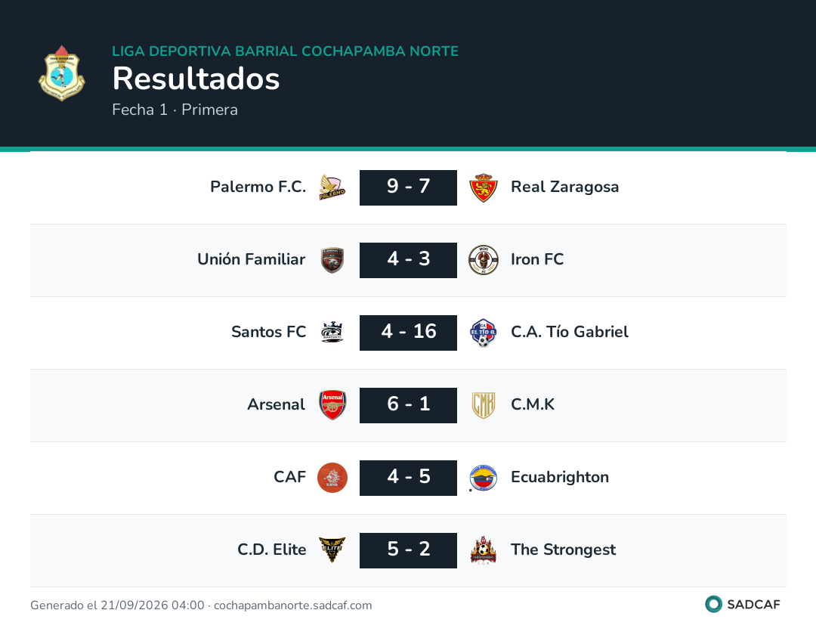The height and width of the screenshot is (644, 816).
Task: Select the Ecuabrighton team emblem
Action: pyautogui.click(x=484, y=478)
